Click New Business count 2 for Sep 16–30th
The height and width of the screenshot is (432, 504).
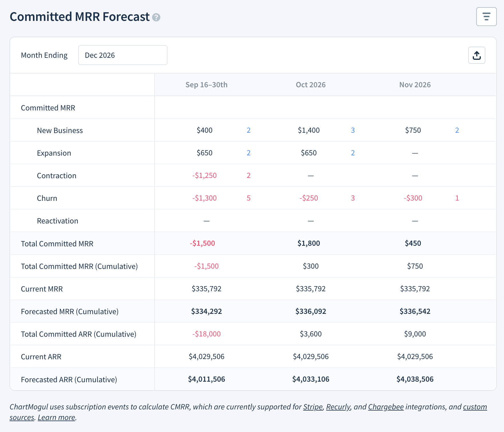pos(249,130)
